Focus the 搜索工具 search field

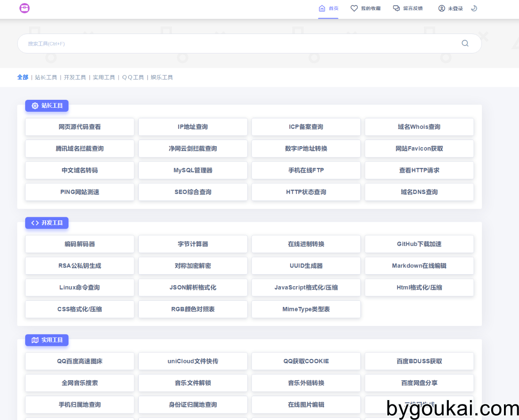point(249,43)
